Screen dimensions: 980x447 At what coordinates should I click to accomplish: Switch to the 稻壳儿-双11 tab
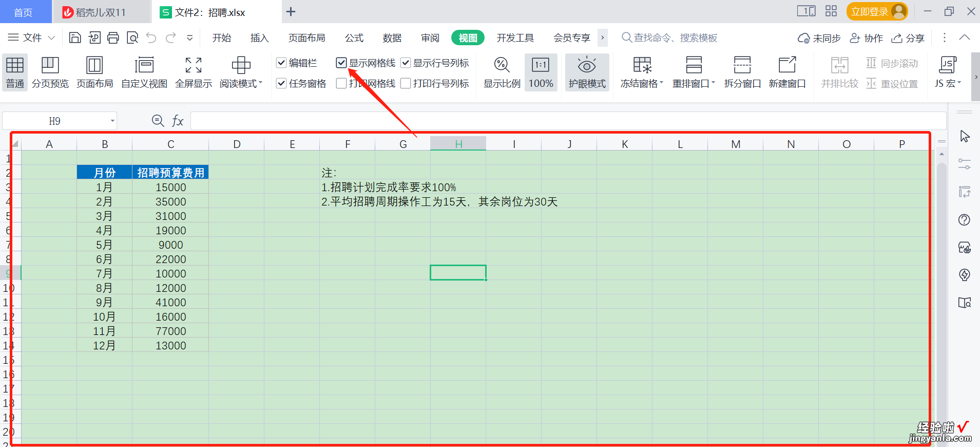click(101, 12)
